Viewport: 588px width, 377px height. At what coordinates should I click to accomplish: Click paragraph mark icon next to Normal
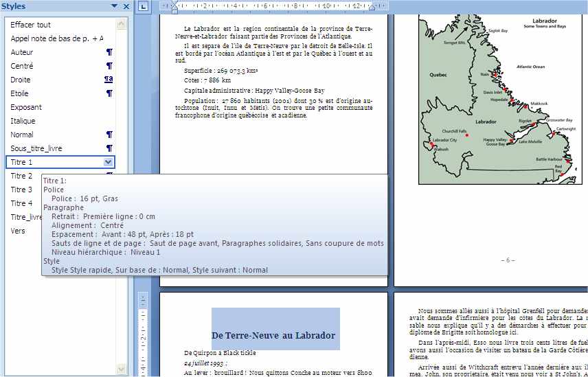tap(109, 135)
